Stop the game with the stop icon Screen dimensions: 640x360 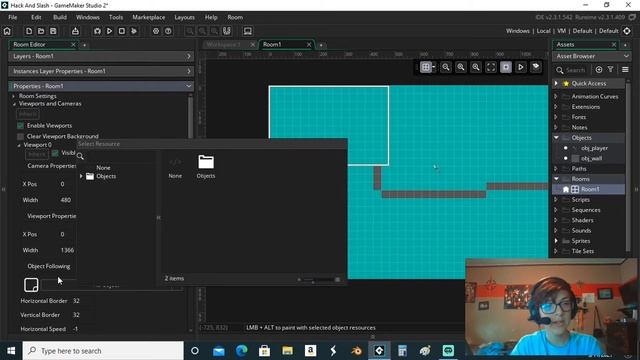[x=122, y=31]
